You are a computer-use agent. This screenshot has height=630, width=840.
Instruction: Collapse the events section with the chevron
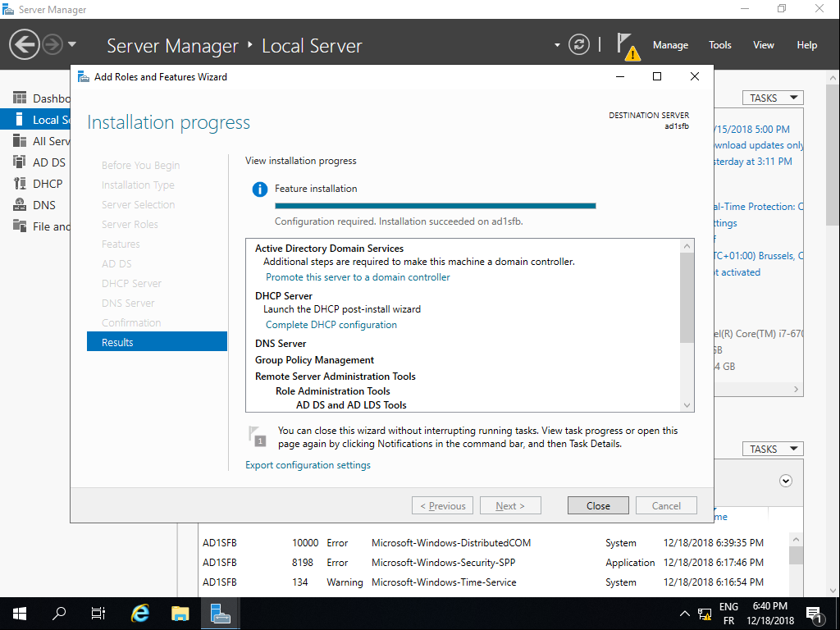click(786, 481)
